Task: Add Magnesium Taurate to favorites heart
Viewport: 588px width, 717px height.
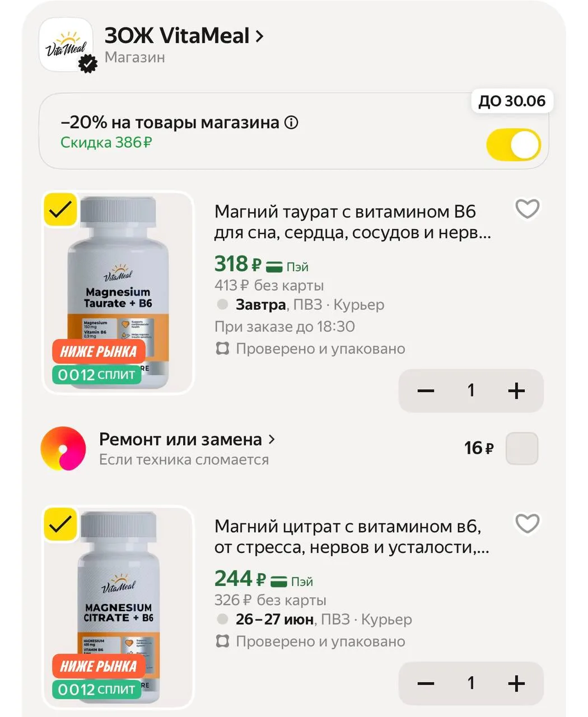Action: click(527, 209)
